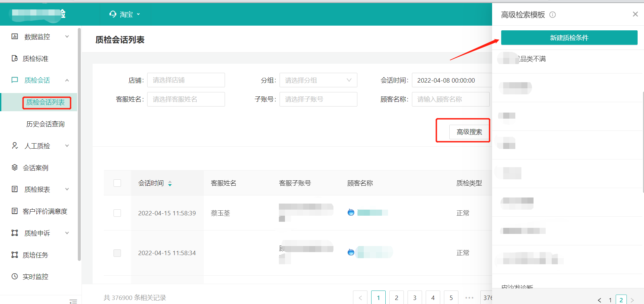
Task: Click the headset icon beside 淘宝
Action: coord(113,14)
